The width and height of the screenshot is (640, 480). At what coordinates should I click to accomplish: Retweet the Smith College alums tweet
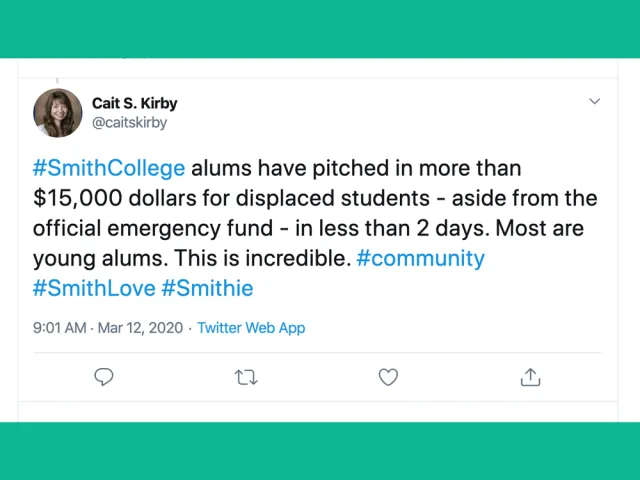[246, 377]
